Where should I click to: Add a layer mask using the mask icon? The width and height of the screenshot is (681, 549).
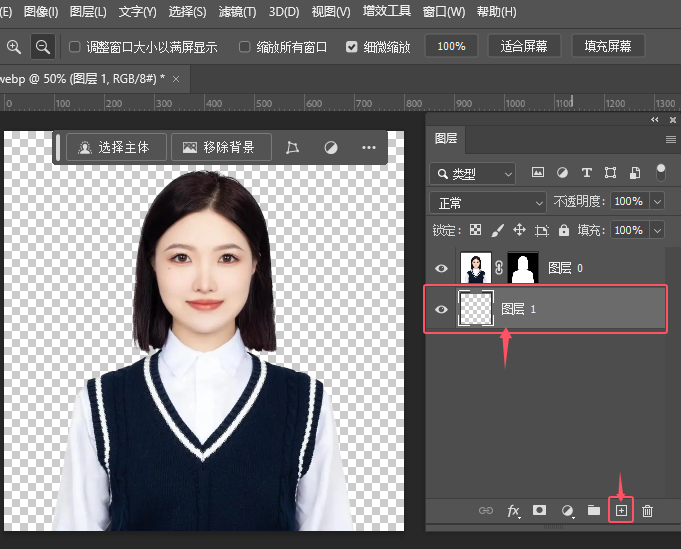coord(539,511)
